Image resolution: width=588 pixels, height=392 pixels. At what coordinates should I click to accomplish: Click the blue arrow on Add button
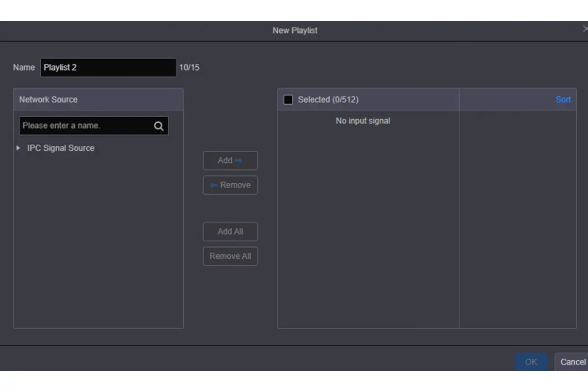pyautogui.click(x=239, y=161)
